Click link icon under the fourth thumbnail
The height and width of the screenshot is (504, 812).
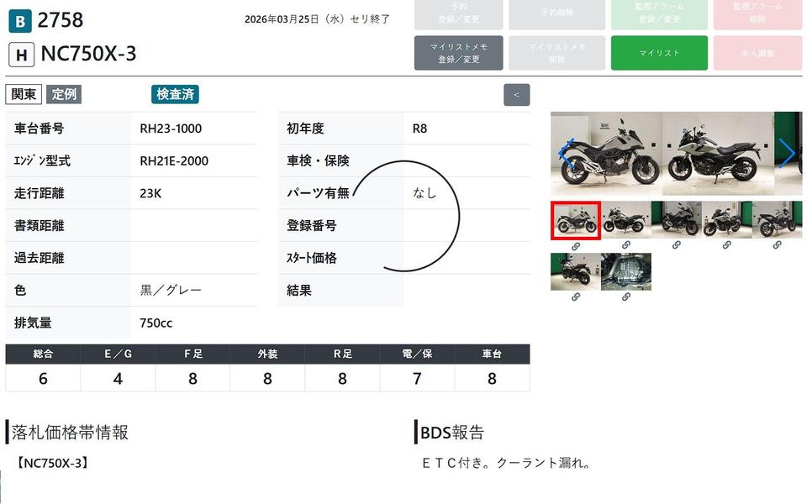(x=727, y=245)
